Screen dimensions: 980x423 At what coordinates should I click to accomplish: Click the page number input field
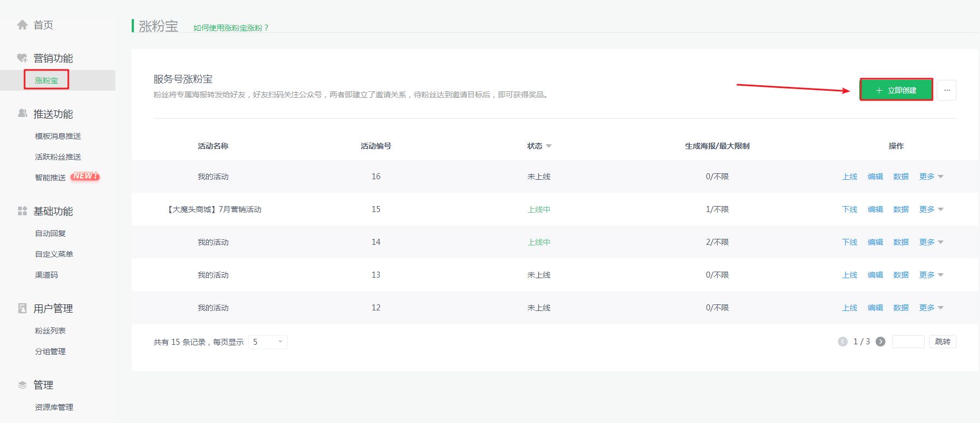point(908,342)
